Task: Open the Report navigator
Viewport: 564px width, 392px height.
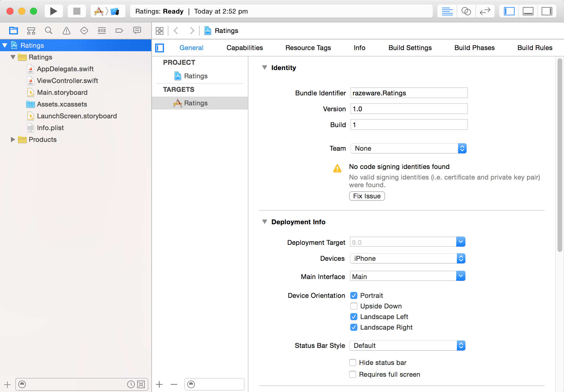Action: tap(137, 31)
